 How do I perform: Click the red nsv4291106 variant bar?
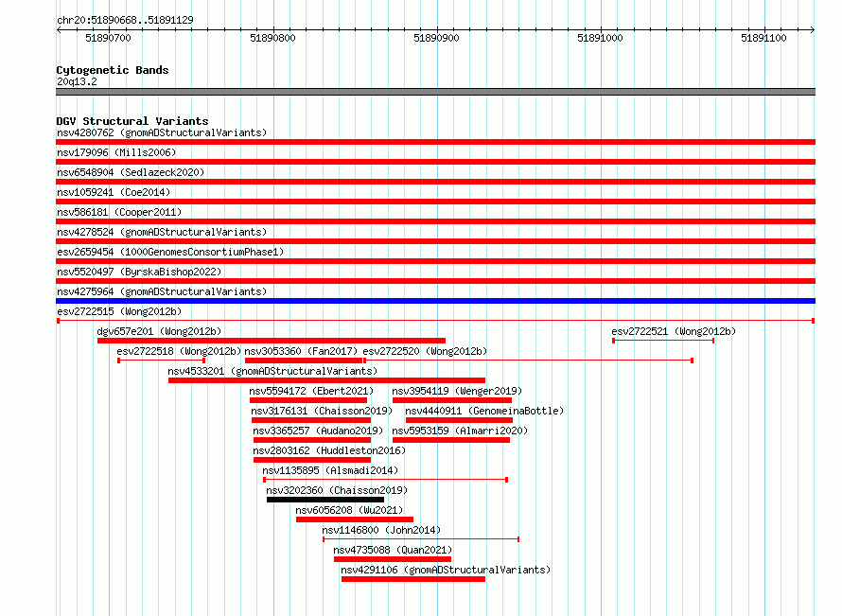[x=413, y=579]
